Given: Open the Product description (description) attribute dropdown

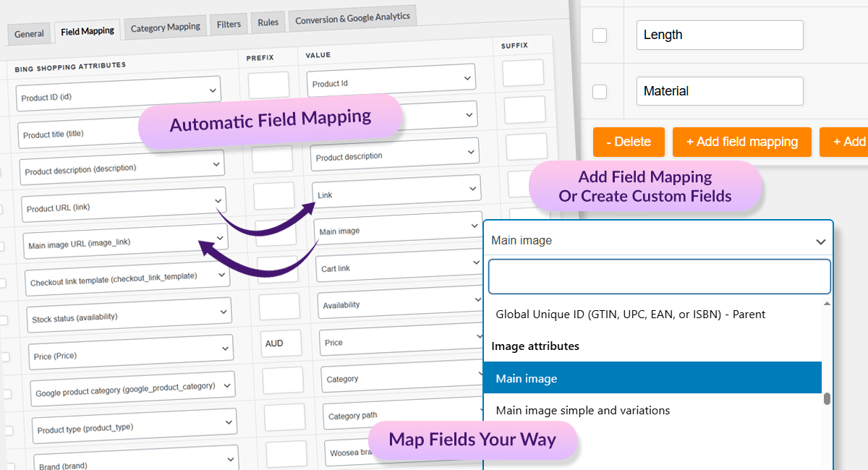Looking at the screenshot, I should (122, 168).
